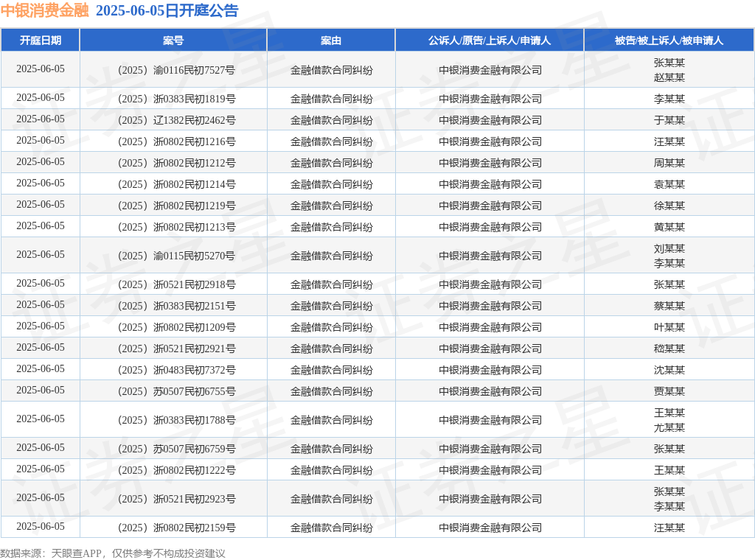Click defendant name 贾某某
Screen dimensions: 755x560
(669, 391)
